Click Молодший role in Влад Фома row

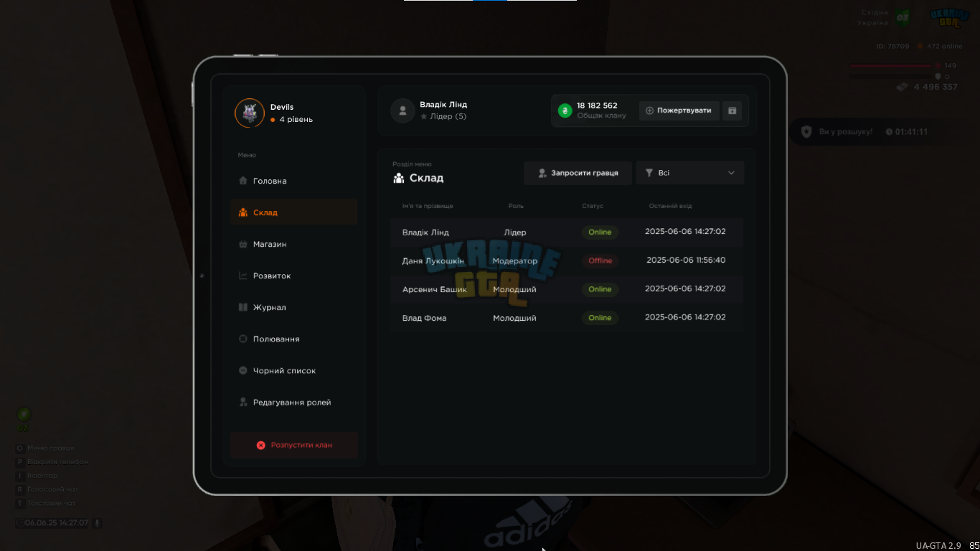click(514, 318)
